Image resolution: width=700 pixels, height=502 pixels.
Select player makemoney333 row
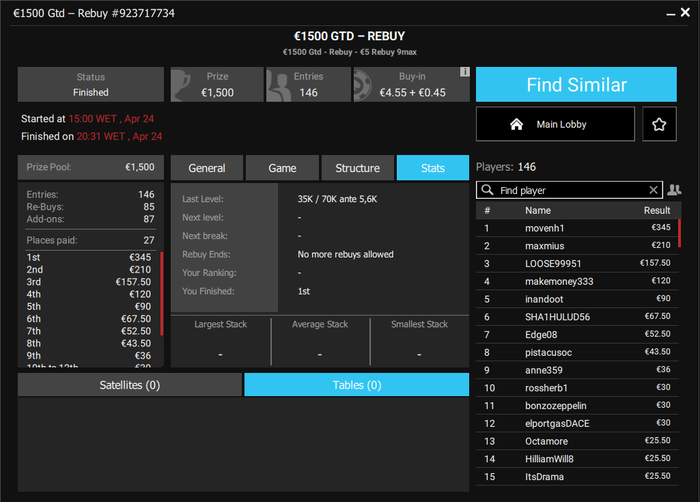coord(577,281)
